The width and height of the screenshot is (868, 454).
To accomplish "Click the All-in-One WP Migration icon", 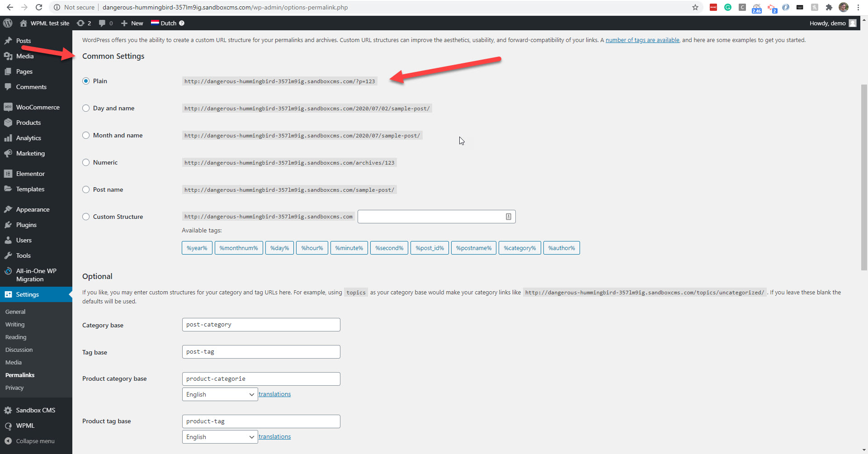I will coord(8,271).
